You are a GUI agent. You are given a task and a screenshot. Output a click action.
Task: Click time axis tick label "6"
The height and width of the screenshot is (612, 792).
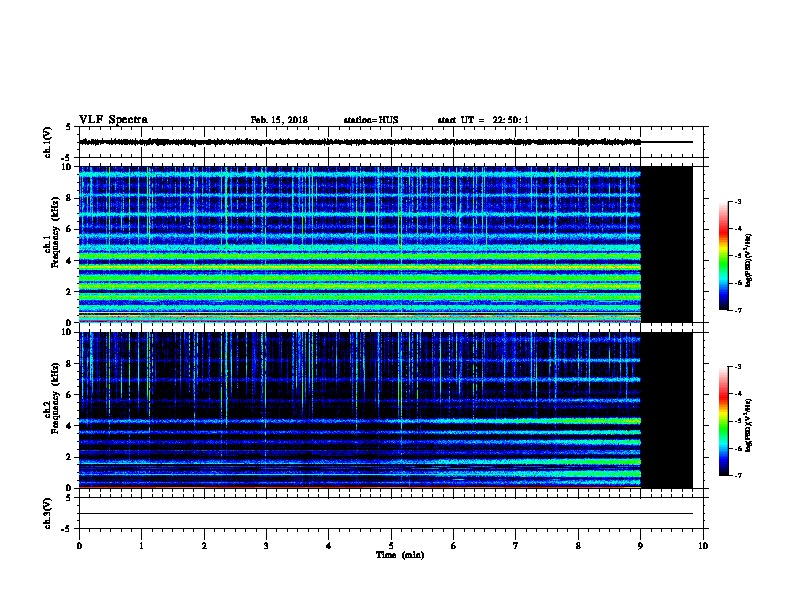(x=454, y=545)
